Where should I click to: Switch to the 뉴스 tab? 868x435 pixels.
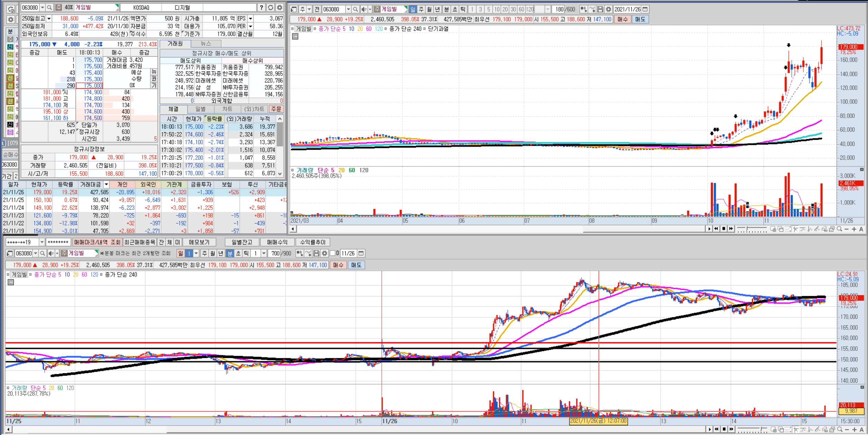tap(206, 43)
